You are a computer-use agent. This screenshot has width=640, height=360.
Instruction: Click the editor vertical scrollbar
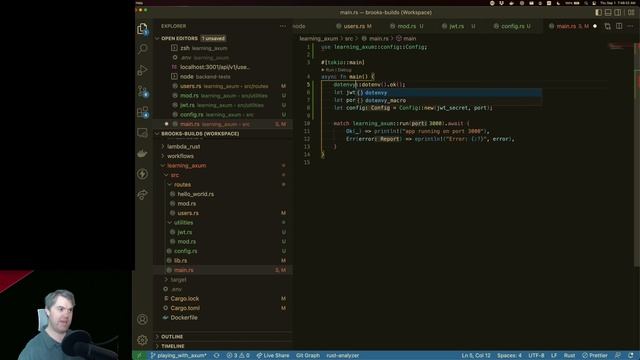pyautogui.click(x=637, y=155)
